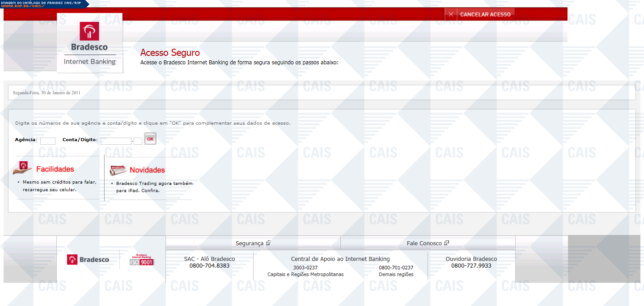Click the Novidades newspaper icon
The height and width of the screenshot is (306, 644).
pyautogui.click(x=118, y=170)
